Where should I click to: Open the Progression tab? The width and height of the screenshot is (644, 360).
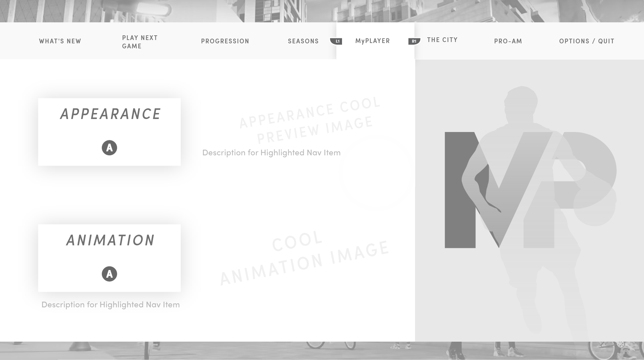click(225, 41)
